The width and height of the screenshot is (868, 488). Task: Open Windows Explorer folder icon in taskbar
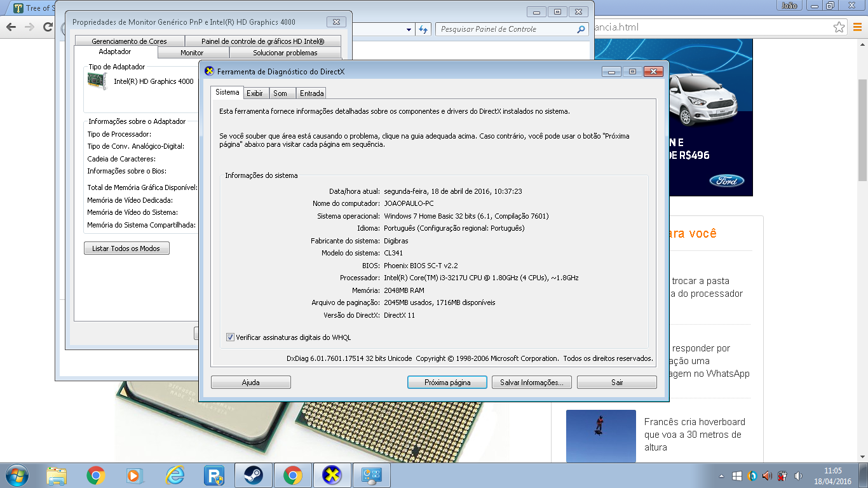57,475
